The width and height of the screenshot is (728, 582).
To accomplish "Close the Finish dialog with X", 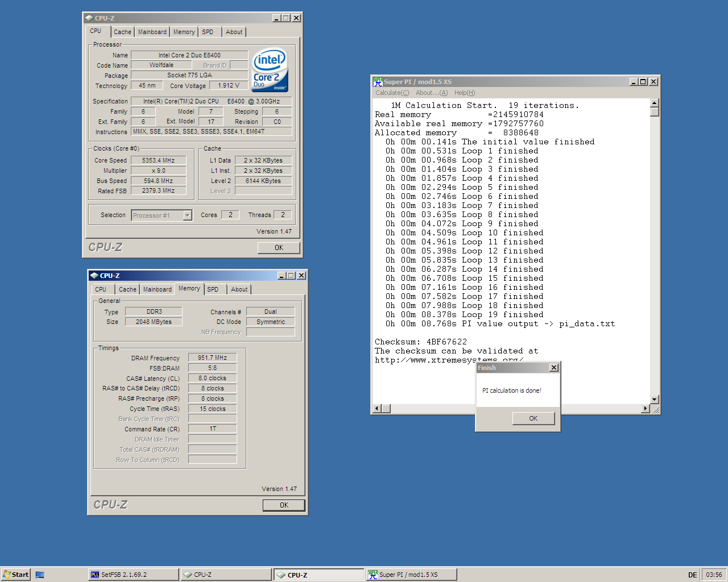I will (554, 368).
